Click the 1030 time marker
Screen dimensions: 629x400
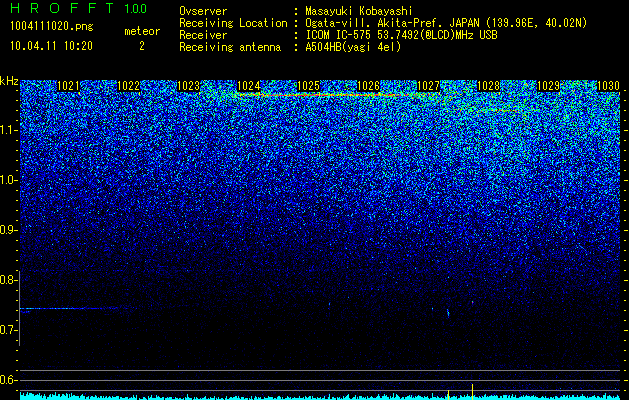[609, 86]
